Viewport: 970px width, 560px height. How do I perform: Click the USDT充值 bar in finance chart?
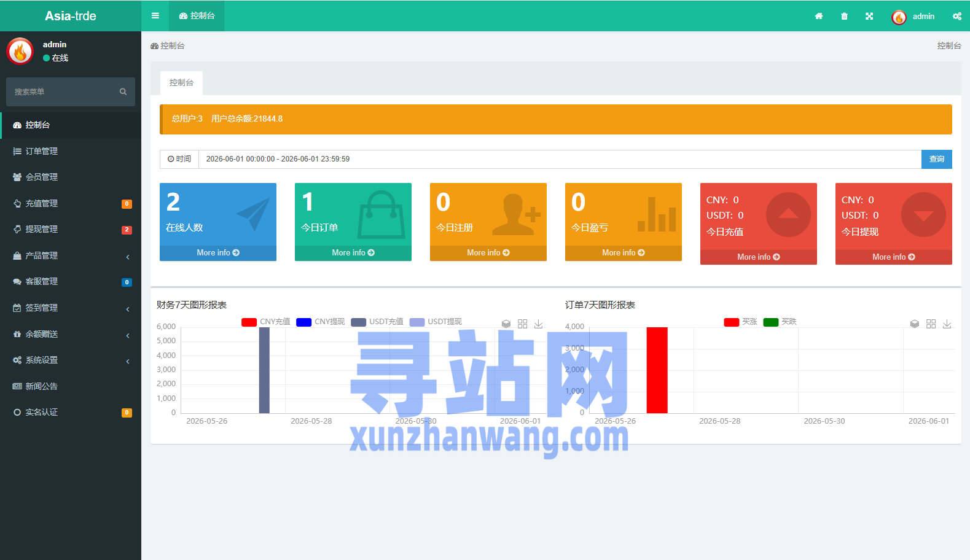point(264,370)
